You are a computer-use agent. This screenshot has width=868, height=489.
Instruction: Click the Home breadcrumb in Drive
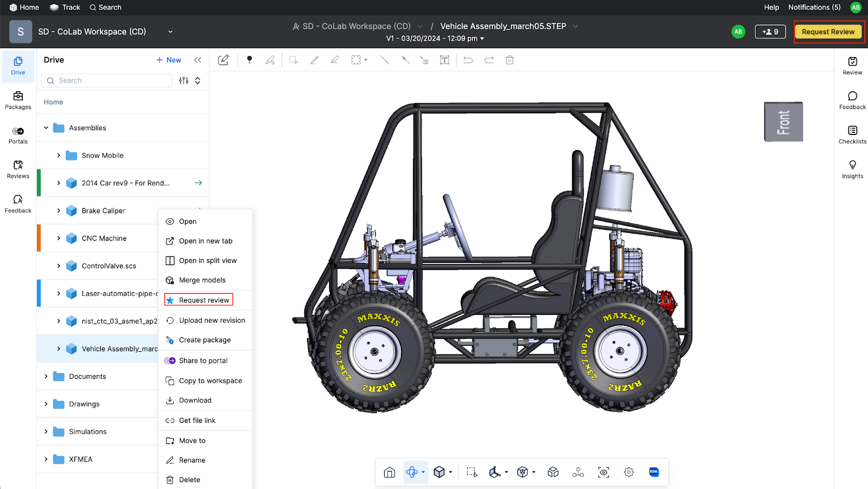pos(53,102)
